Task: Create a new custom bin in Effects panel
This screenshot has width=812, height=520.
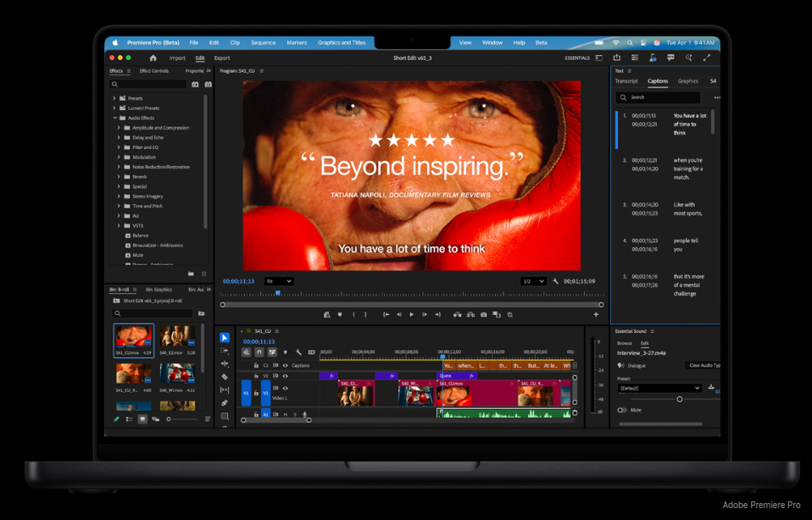Action: click(x=191, y=274)
